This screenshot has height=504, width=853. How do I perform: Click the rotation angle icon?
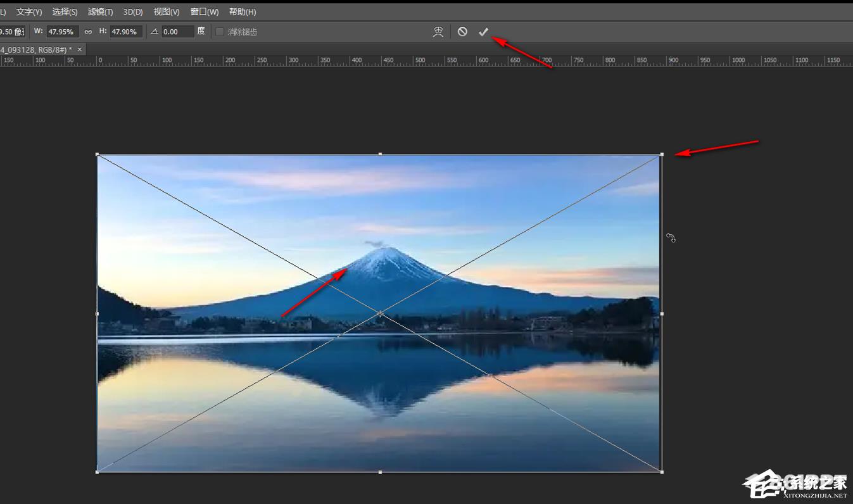coord(154,32)
